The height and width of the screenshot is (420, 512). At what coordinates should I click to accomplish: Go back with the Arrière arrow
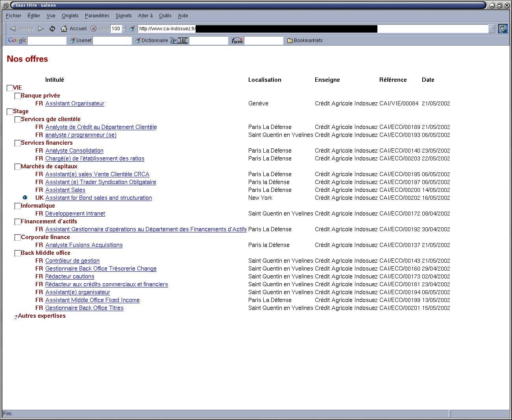(x=13, y=29)
